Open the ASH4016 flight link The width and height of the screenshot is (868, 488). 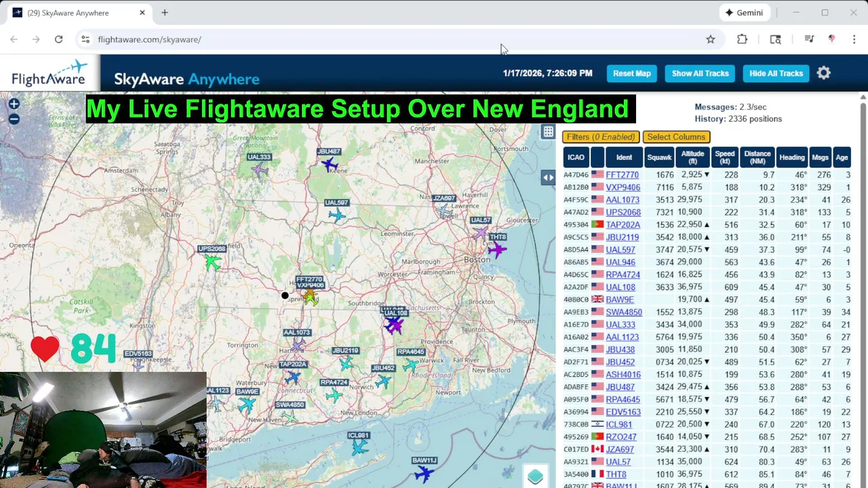click(x=623, y=375)
